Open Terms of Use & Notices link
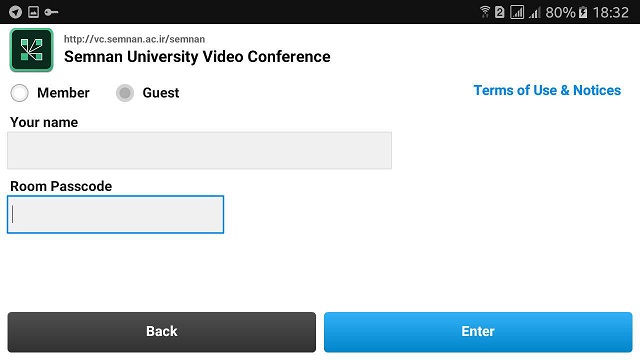Viewport: 640px width, 360px height. [547, 90]
